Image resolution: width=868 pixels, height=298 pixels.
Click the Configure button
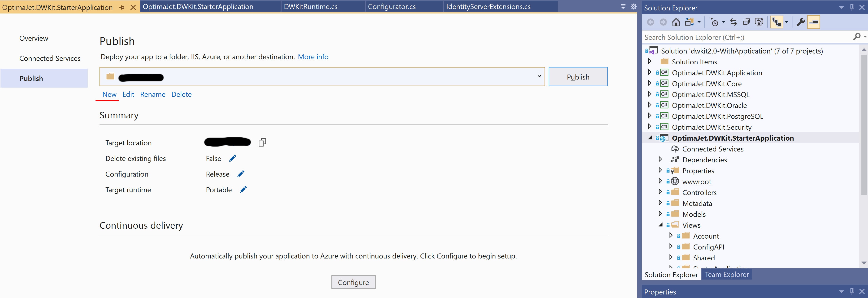[x=353, y=282]
